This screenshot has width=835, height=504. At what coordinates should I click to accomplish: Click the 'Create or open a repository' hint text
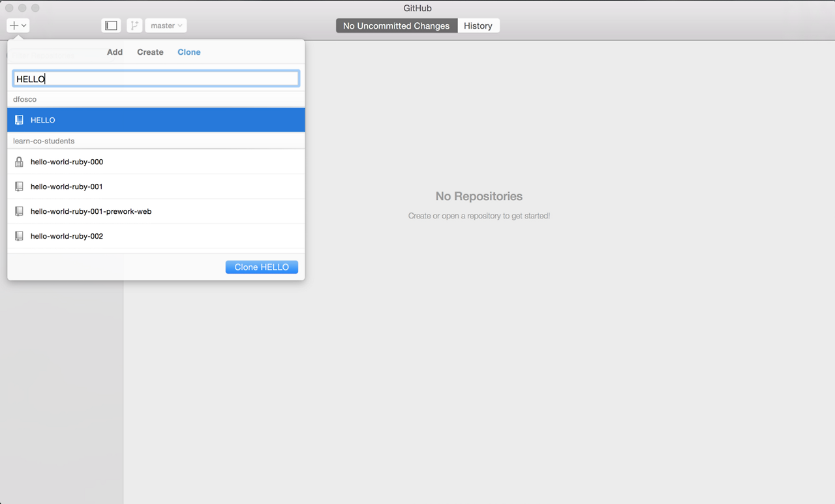coord(479,216)
